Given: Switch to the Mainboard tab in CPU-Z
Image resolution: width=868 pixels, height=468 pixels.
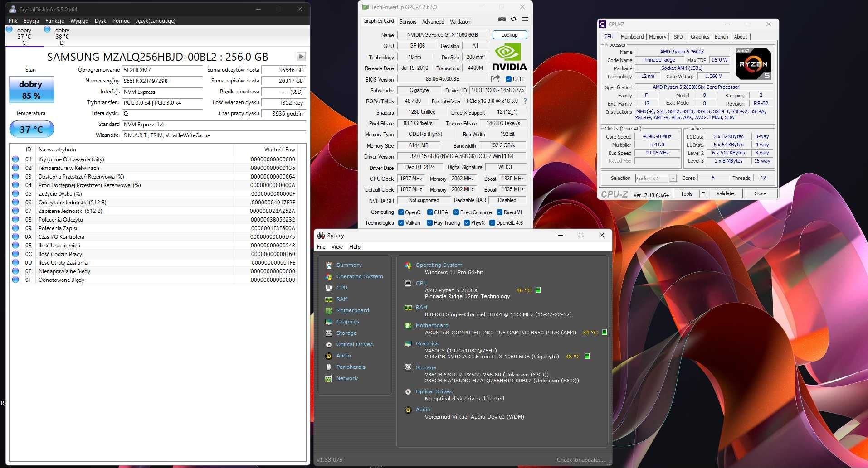Looking at the screenshot, I should [x=632, y=37].
